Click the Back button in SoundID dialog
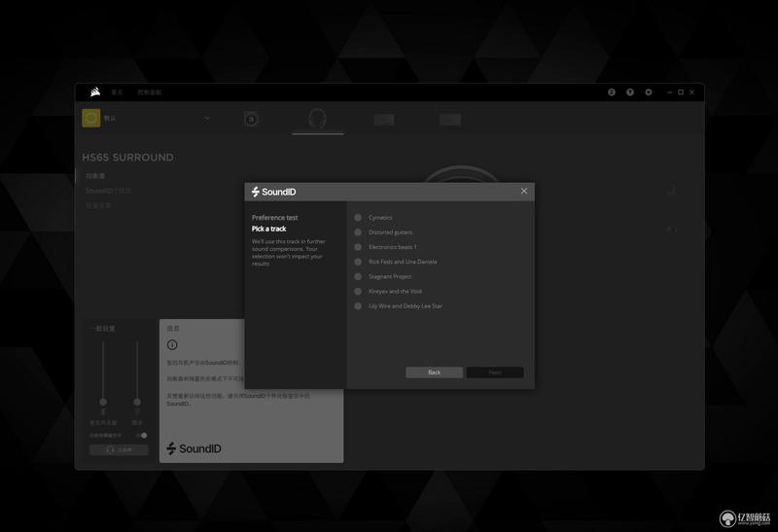778x532 pixels. (434, 372)
